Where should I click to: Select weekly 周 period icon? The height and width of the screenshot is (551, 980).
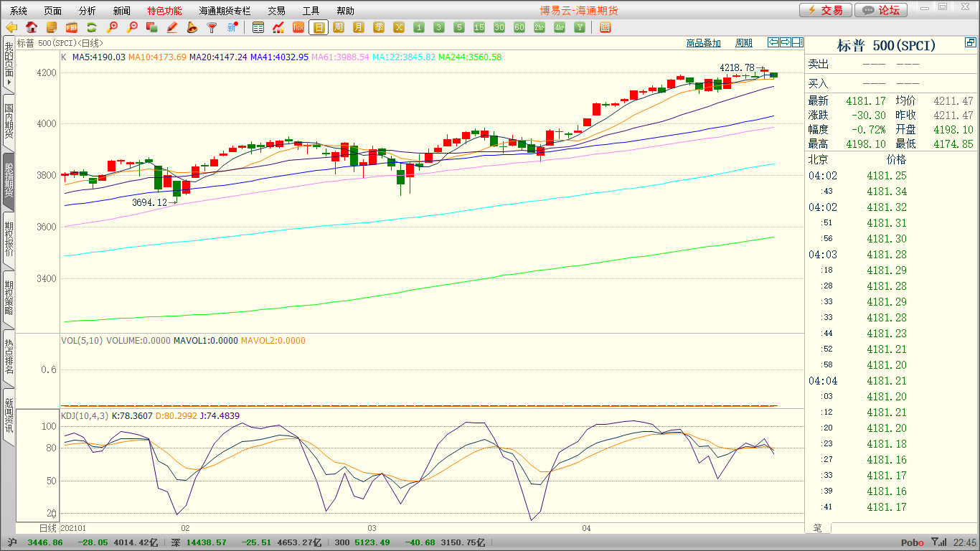339,27
